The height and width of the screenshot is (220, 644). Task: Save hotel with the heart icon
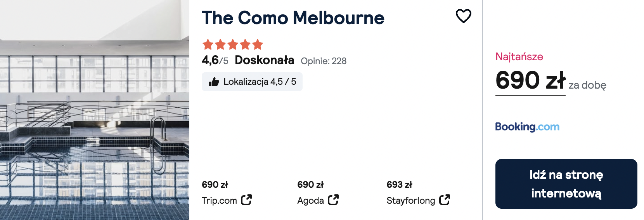point(463,16)
